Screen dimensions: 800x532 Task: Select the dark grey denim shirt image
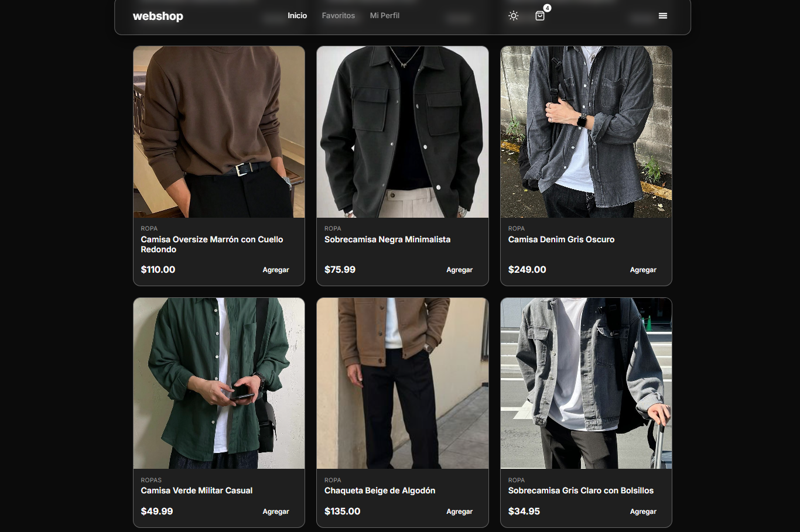click(586, 132)
